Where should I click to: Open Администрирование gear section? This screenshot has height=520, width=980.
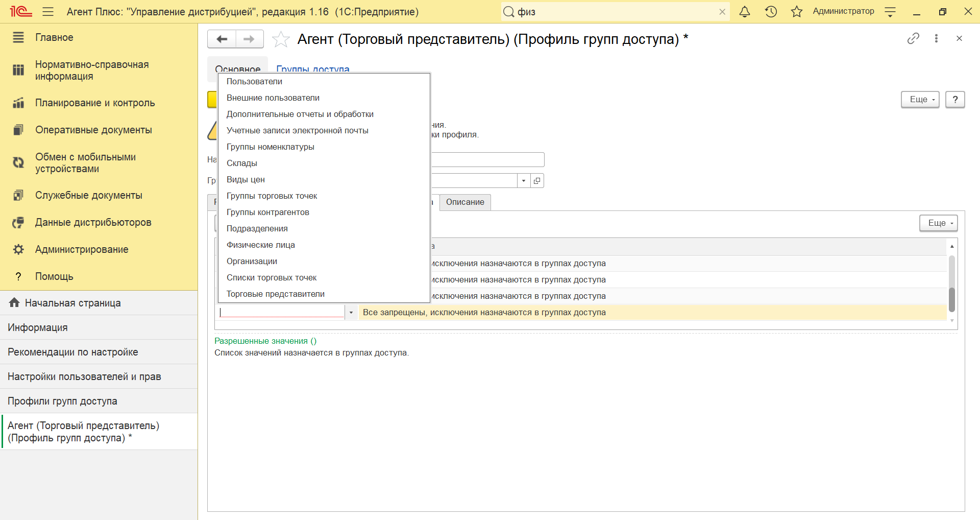pos(18,249)
